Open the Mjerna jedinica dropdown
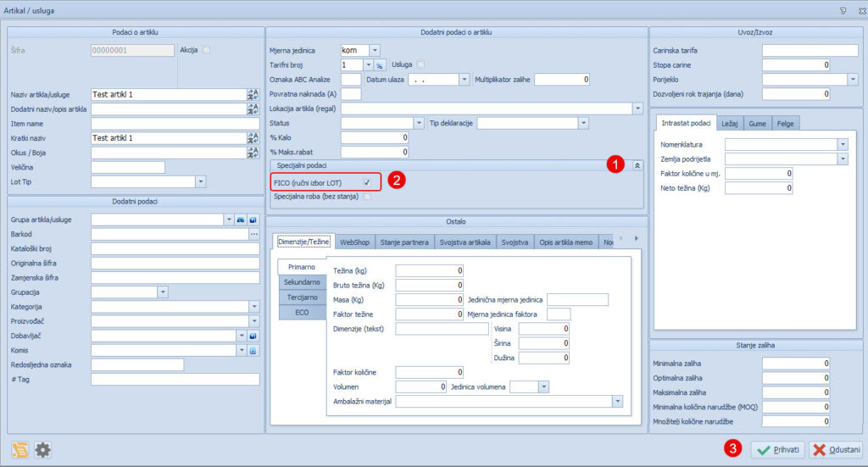 (x=375, y=51)
